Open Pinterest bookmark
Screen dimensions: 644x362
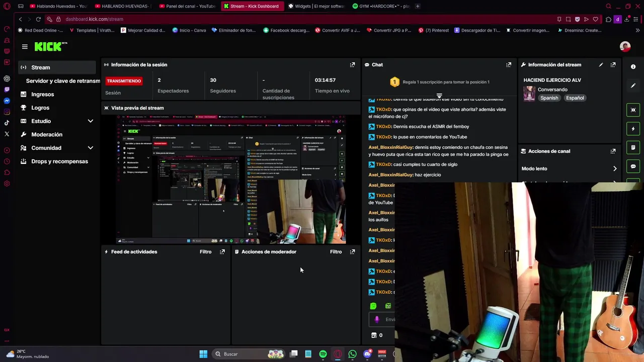point(434,30)
